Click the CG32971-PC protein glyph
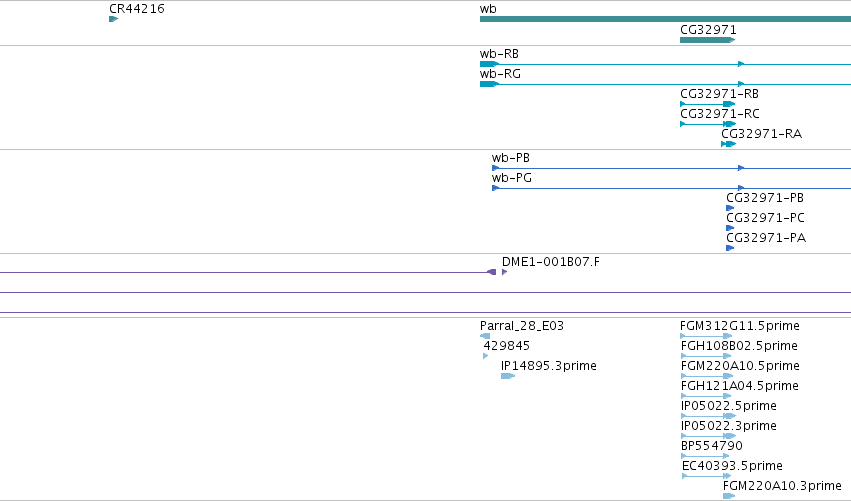 tap(730, 228)
